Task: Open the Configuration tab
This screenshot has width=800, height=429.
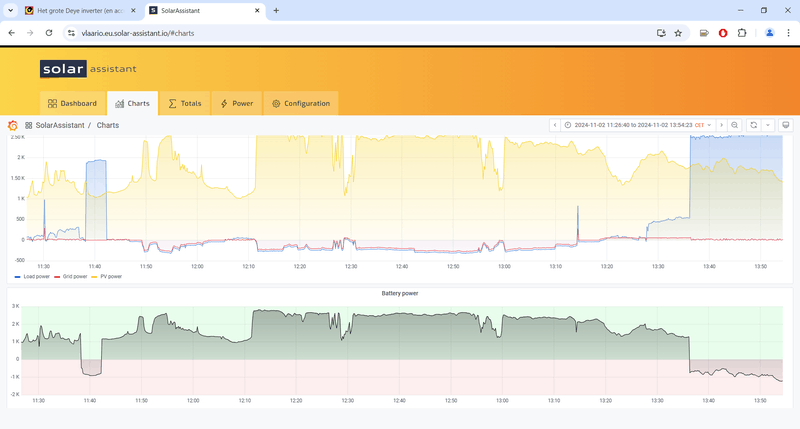Action: pyautogui.click(x=301, y=103)
